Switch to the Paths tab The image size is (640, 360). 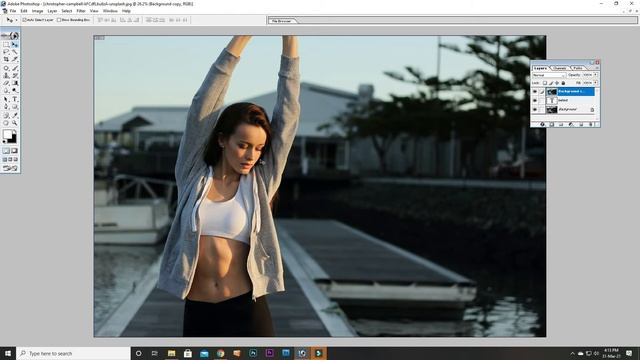click(578, 68)
